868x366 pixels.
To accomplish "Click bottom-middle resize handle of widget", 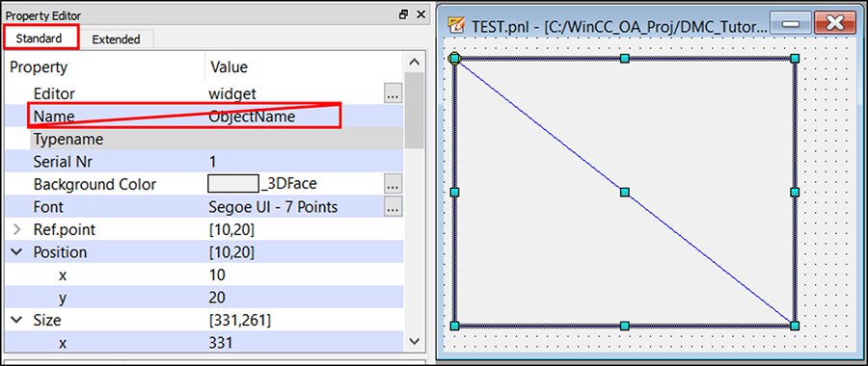I will pyautogui.click(x=624, y=327).
